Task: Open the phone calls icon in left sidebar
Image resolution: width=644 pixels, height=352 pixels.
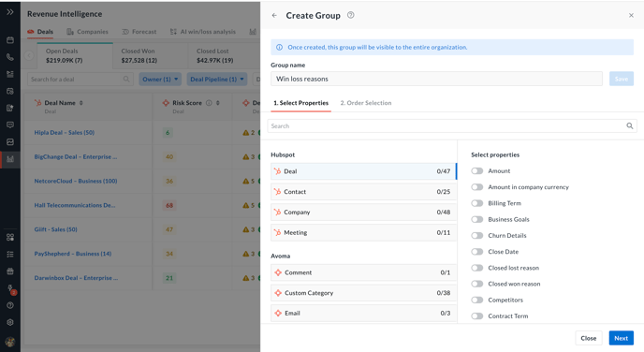Action: pos(10,57)
